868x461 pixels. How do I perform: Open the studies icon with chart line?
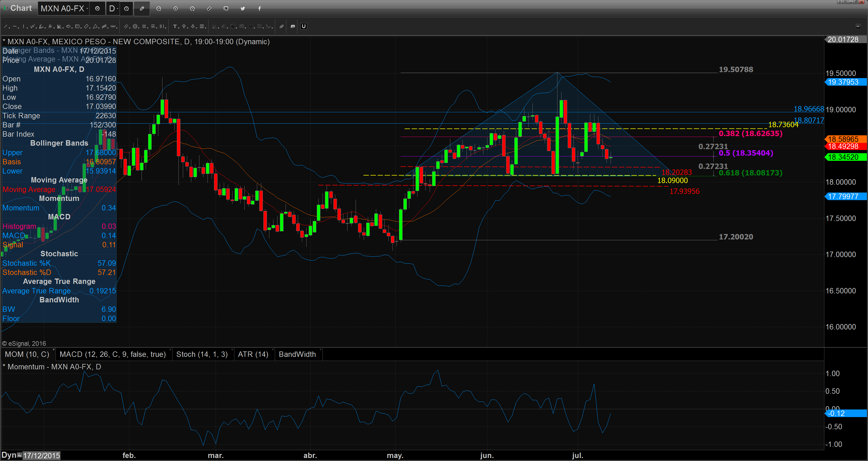click(159, 9)
